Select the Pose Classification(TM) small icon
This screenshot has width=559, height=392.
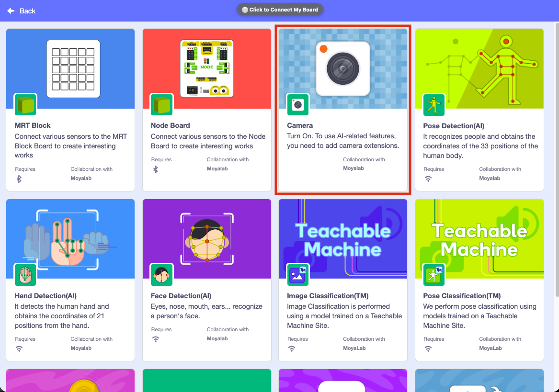click(x=434, y=275)
